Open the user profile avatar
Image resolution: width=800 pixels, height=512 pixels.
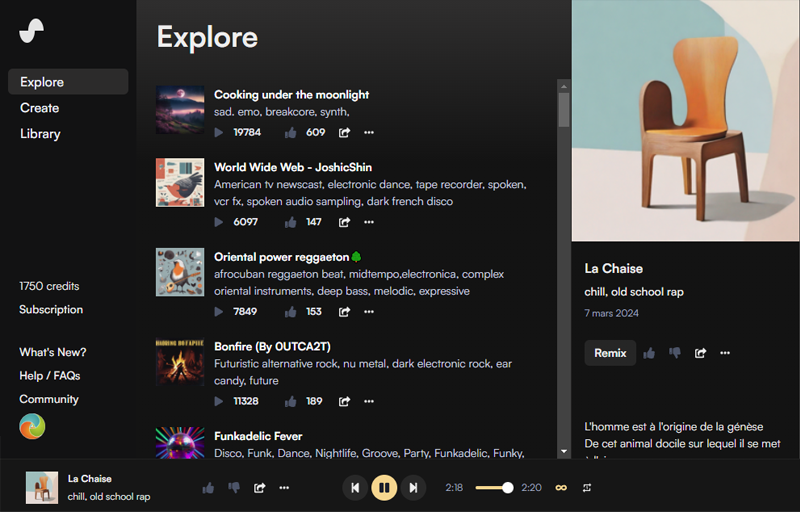point(32,426)
